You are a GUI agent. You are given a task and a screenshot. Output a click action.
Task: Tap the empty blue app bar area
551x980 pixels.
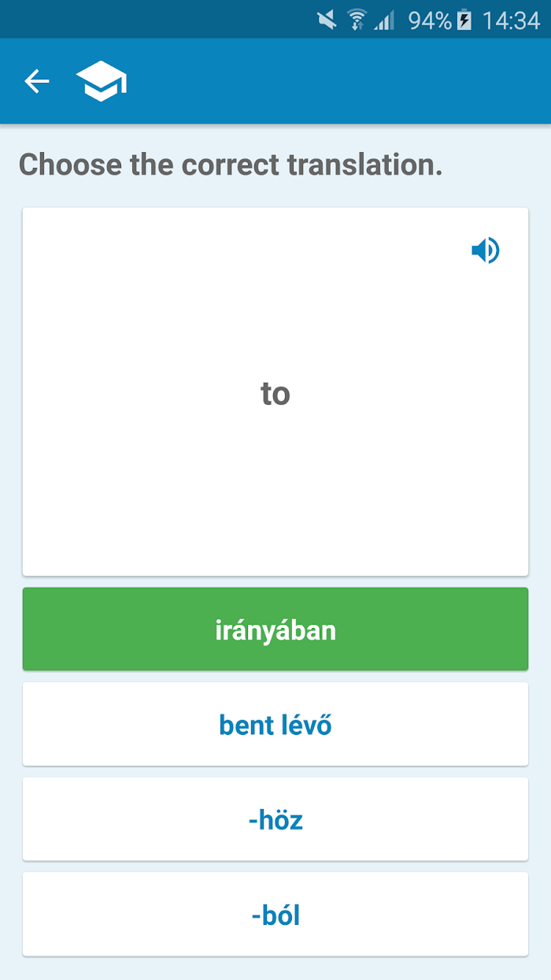coord(338,81)
